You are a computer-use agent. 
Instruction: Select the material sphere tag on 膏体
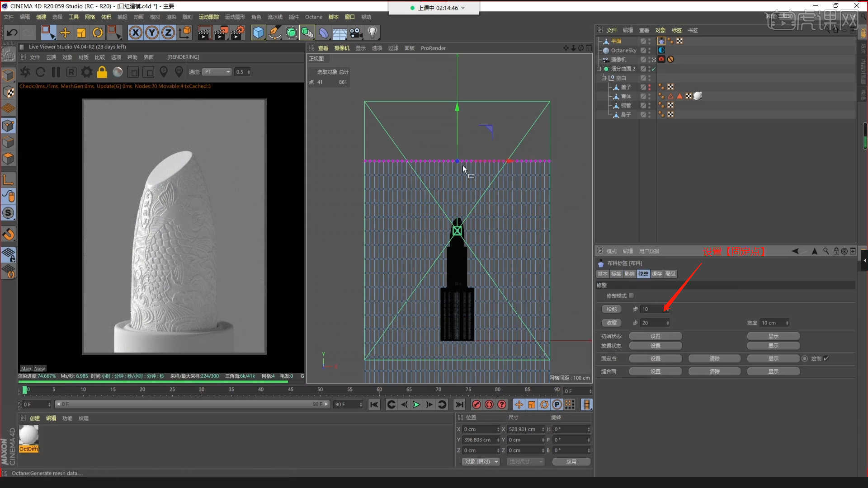(x=698, y=96)
